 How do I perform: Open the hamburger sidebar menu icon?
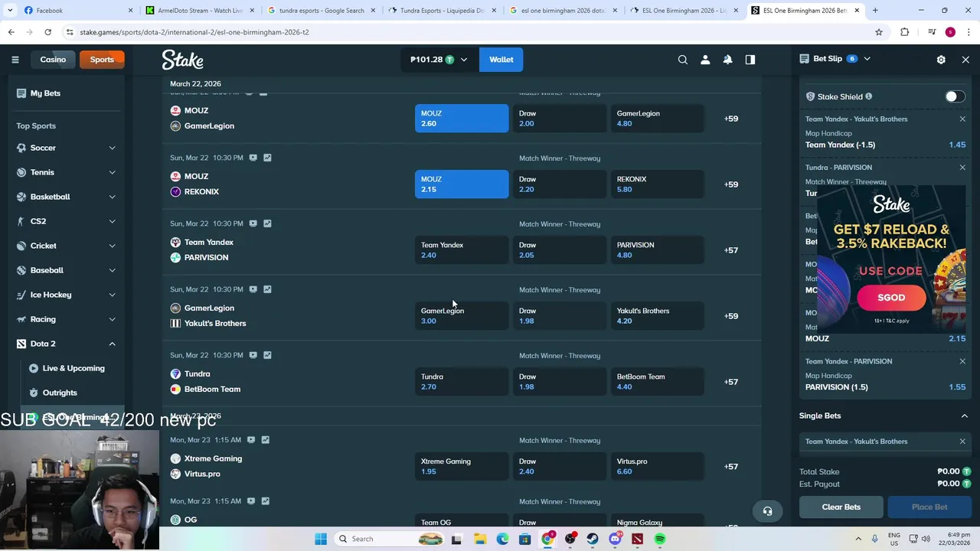[15, 59]
